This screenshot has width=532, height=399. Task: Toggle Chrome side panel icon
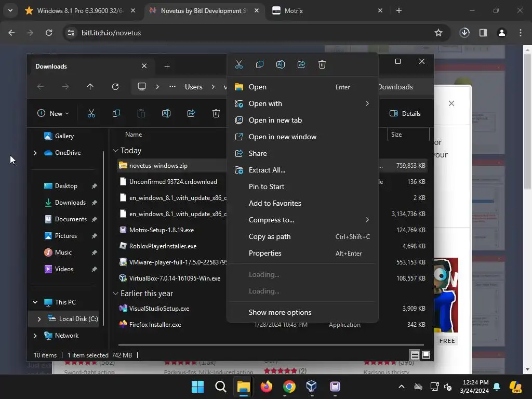[483, 33]
